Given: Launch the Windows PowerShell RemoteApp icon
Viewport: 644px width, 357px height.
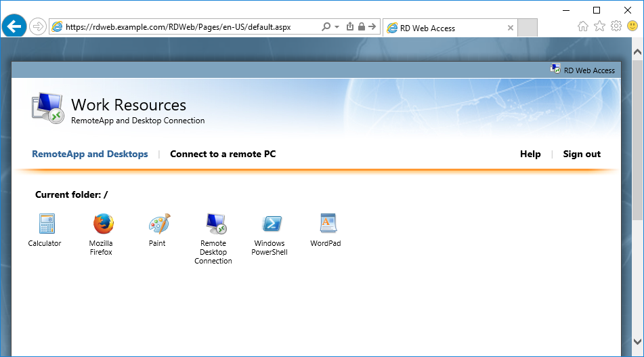Looking at the screenshot, I should (272, 224).
